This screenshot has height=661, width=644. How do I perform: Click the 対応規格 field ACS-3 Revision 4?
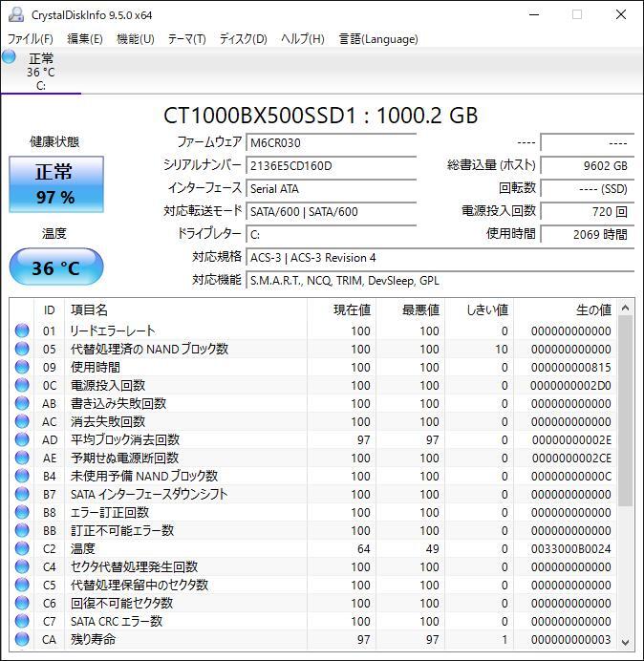440,257
